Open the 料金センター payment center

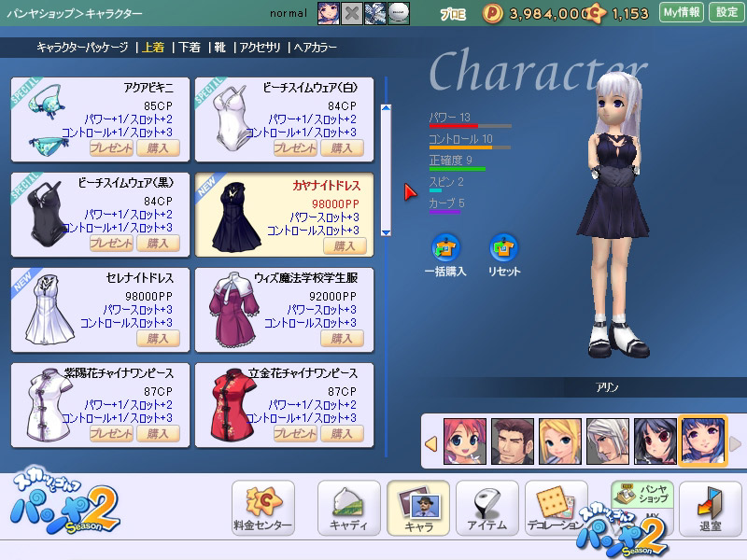tap(262, 508)
